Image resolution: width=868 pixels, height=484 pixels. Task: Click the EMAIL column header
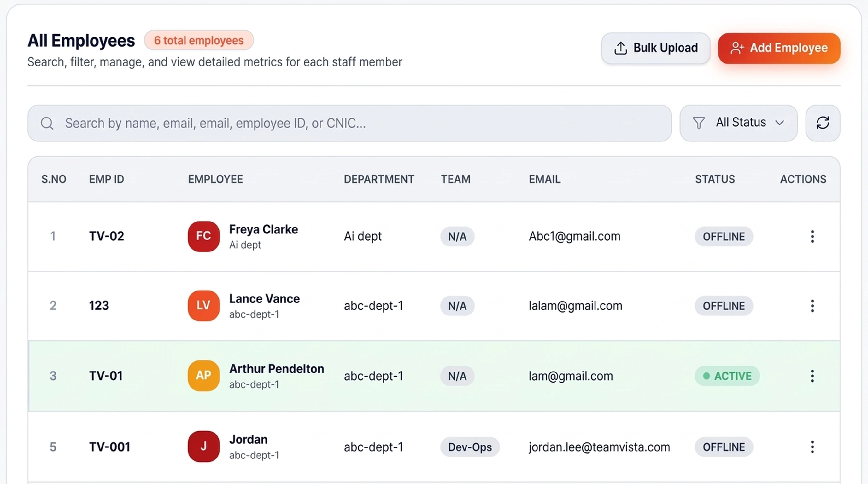coord(544,179)
